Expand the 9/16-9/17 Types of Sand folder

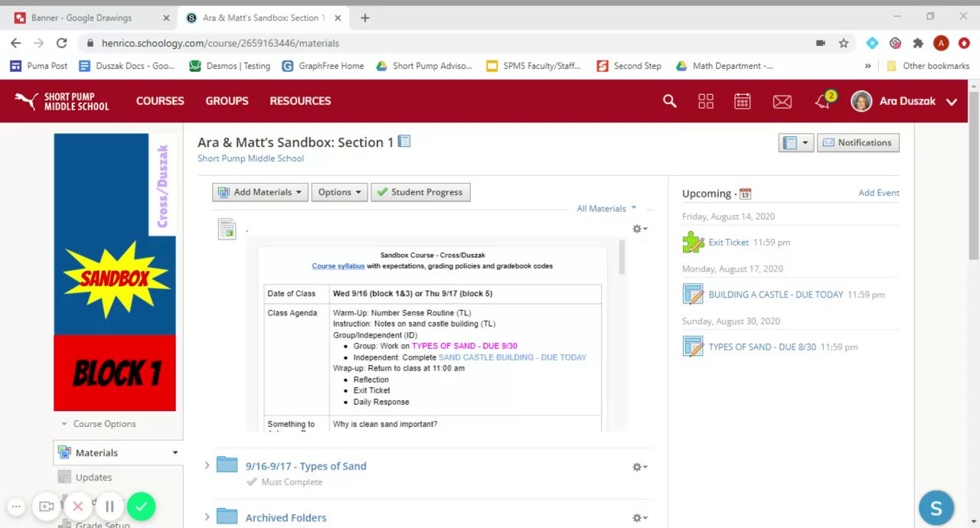pos(207,466)
